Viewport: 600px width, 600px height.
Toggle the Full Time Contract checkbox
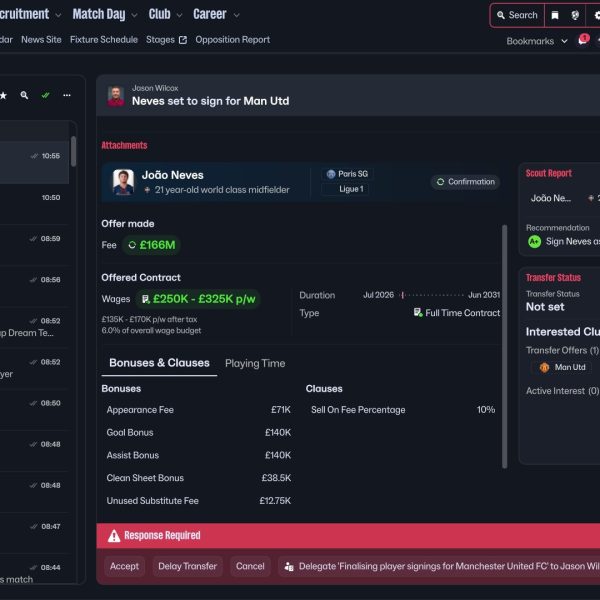click(x=417, y=313)
